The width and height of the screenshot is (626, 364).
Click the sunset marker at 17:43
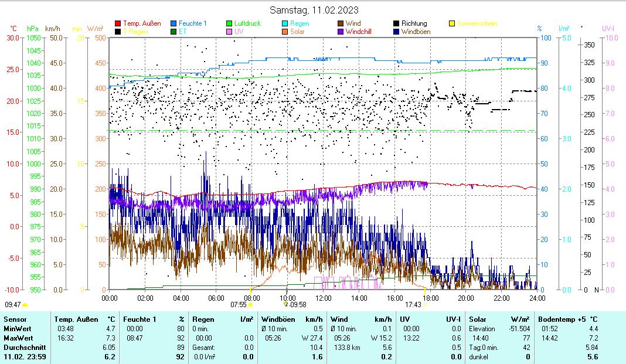coord(425,305)
